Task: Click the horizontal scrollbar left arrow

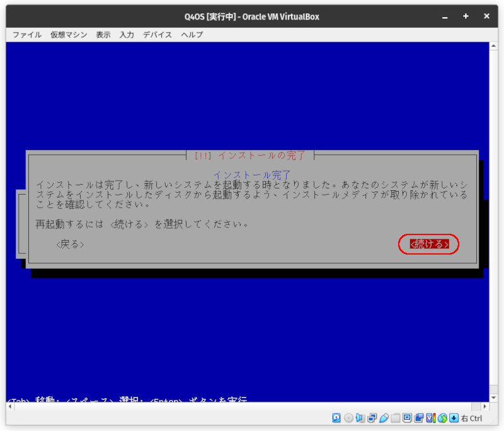Action: coord(10,406)
